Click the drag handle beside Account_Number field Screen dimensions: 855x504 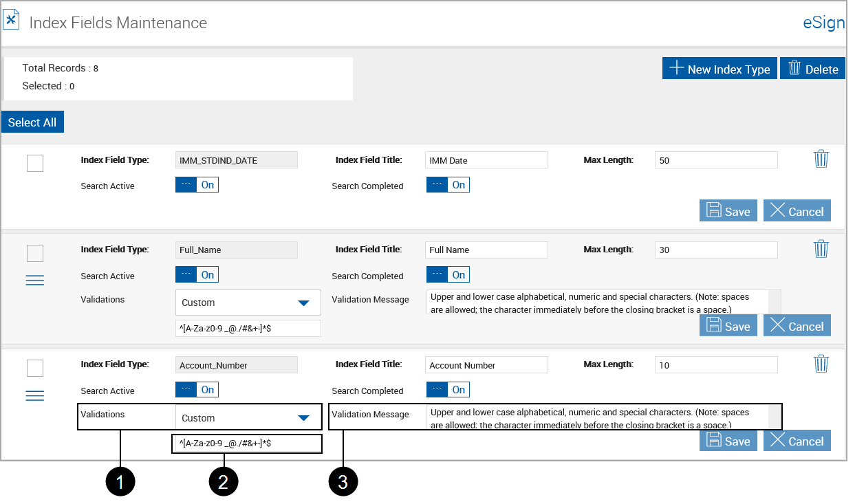pyautogui.click(x=34, y=395)
